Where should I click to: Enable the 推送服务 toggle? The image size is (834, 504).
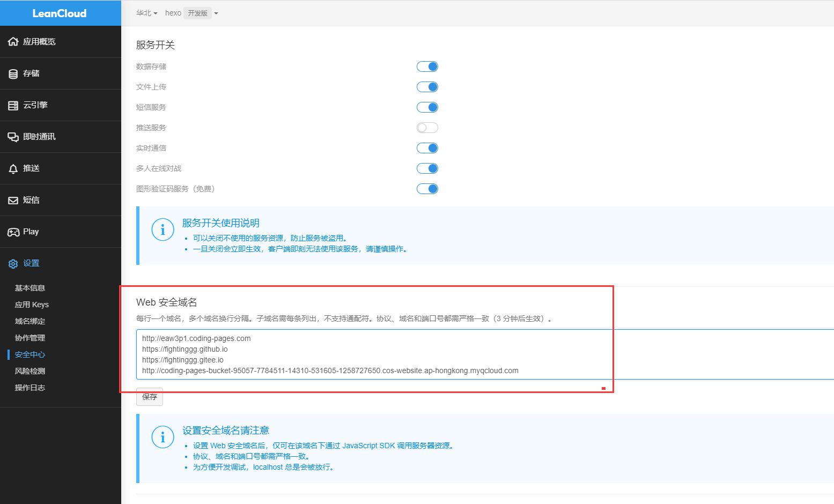click(x=427, y=128)
